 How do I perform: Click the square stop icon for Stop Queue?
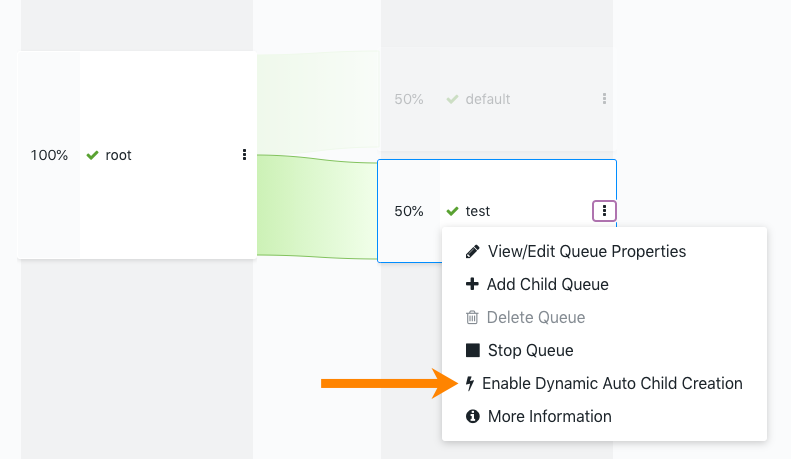pyautogui.click(x=473, y=350)
